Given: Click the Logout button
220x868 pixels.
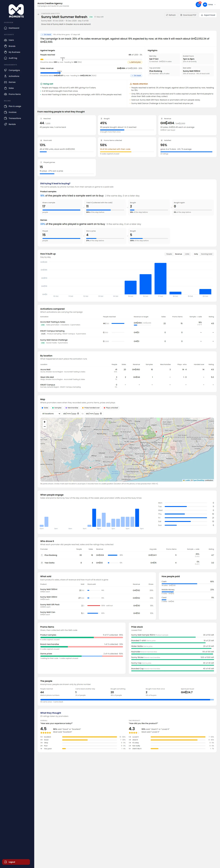Looking at the screenshot, I should pos(16,862).
